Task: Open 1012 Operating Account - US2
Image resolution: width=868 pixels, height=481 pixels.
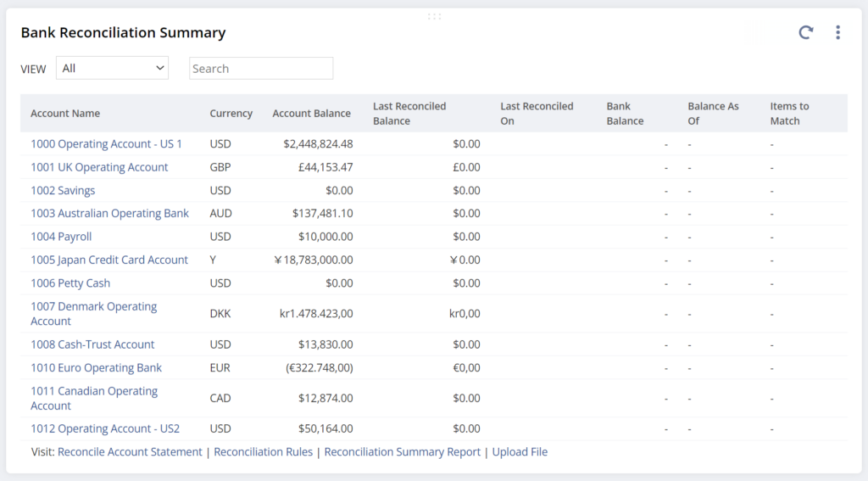Action: 105,429
